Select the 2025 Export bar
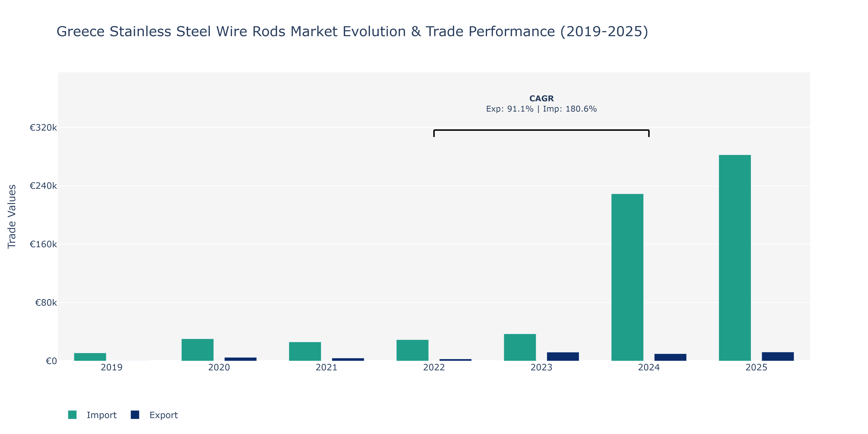This screenshot has width=868, height=434. click(x=778, y=356)
